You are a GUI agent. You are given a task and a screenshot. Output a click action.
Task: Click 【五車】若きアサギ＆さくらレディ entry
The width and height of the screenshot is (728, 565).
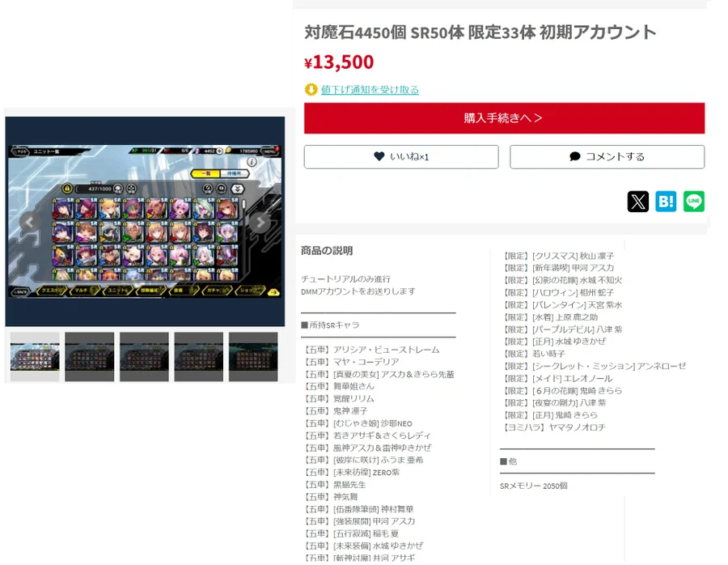[366, 435]
